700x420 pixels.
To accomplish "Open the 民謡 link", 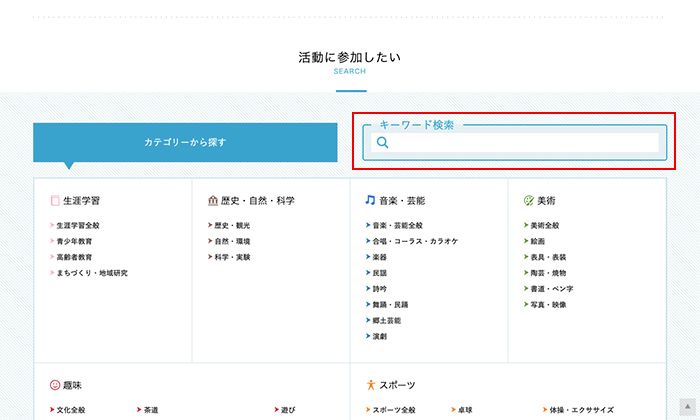I will tap(379, 273).
